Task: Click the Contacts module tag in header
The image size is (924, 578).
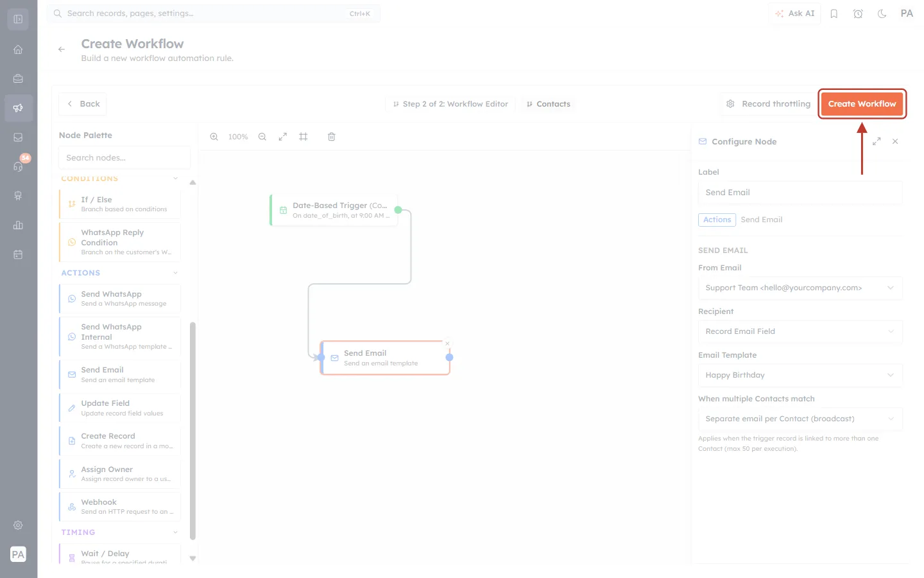Action: [548, 104]
